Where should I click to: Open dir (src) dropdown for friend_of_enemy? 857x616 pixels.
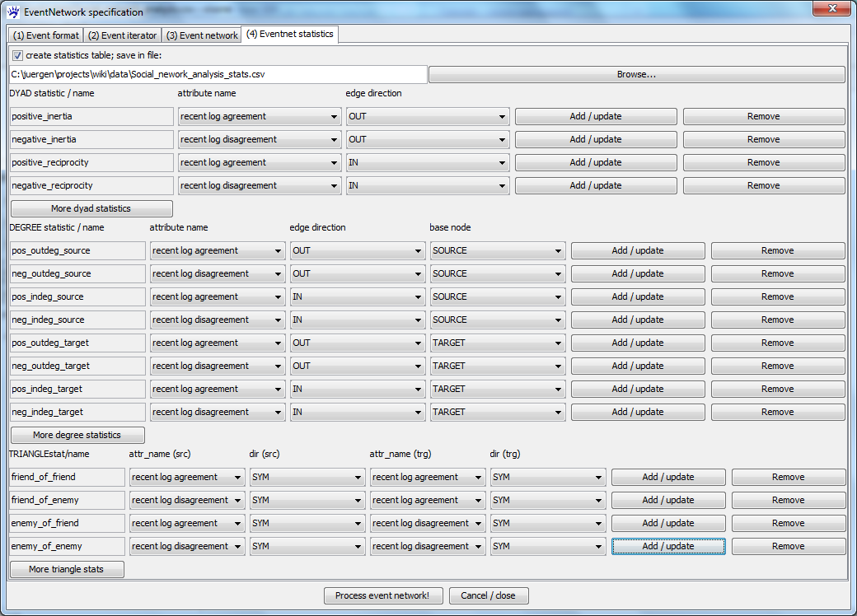point(307,500)
